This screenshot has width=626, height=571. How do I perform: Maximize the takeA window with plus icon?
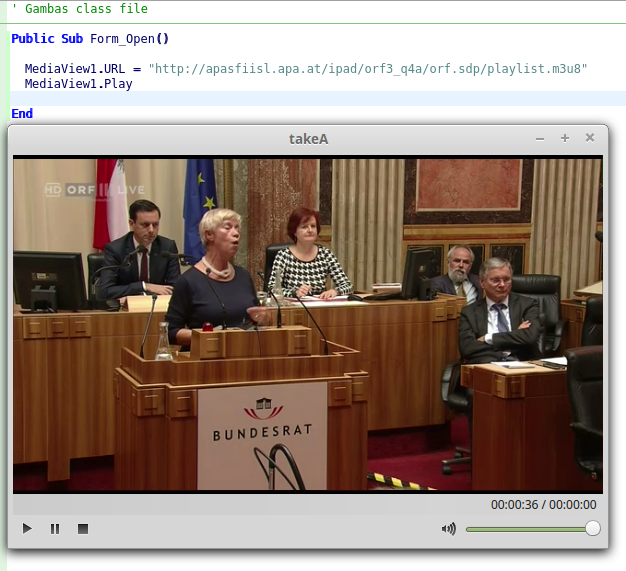(x=565, y=138)
